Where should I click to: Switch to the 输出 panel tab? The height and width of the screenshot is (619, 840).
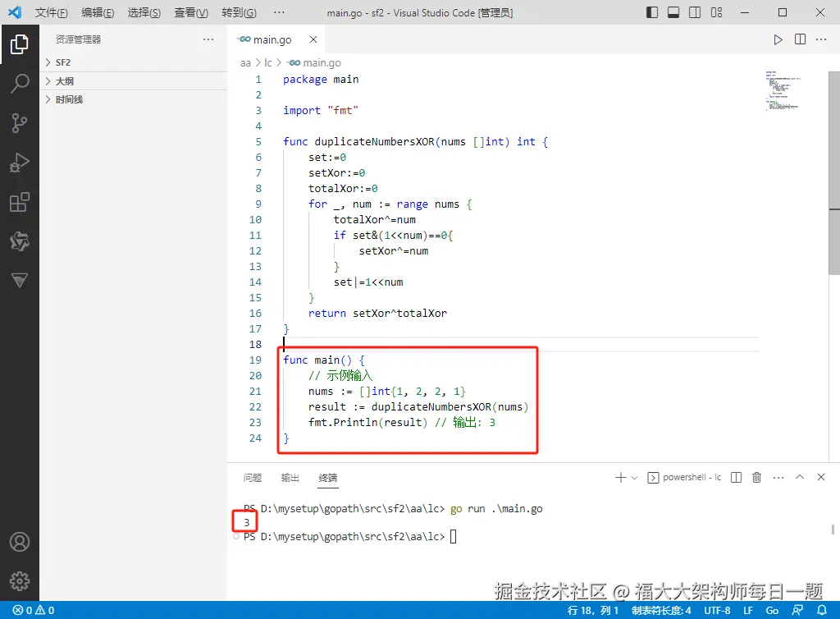click(x=290, y=478)
